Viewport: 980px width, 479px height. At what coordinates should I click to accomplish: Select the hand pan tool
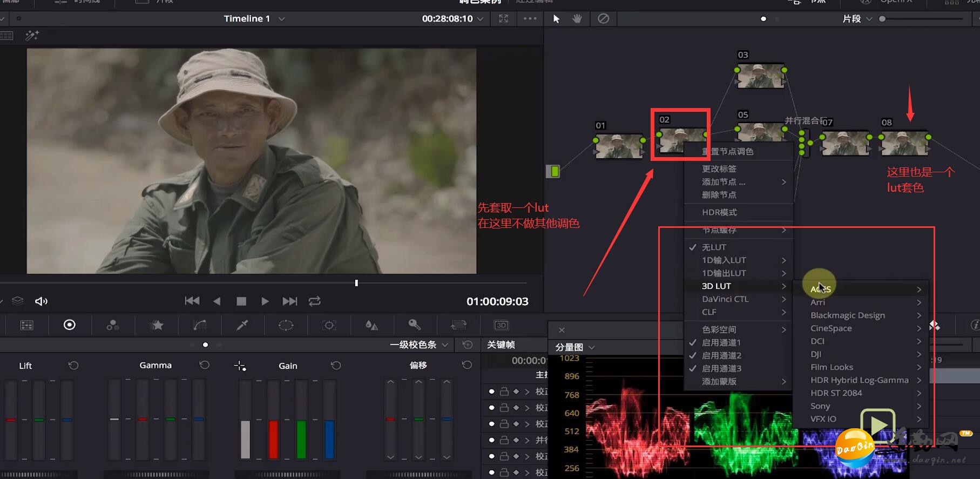(x=577, y=19)
